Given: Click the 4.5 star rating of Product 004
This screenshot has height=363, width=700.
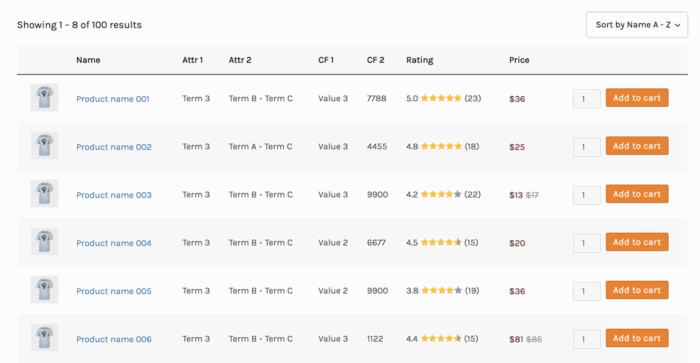Looking at the screenshot, I should (x=441, y=242).
